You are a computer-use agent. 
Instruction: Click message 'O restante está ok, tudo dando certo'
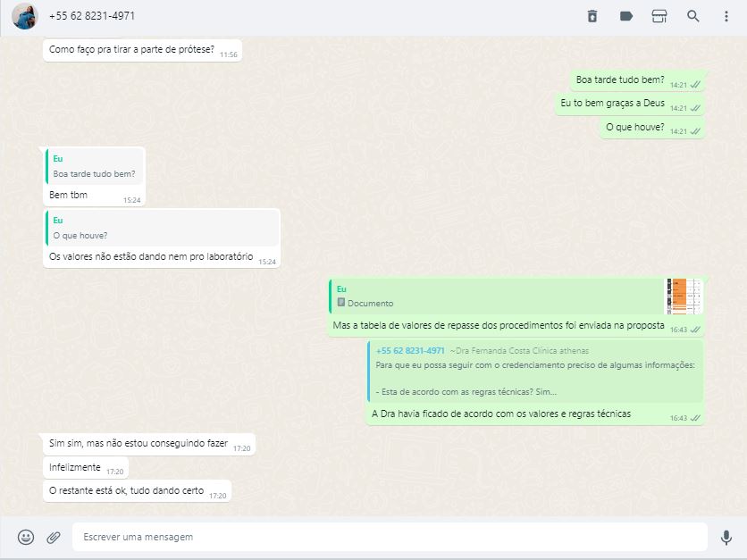[126, 491]
